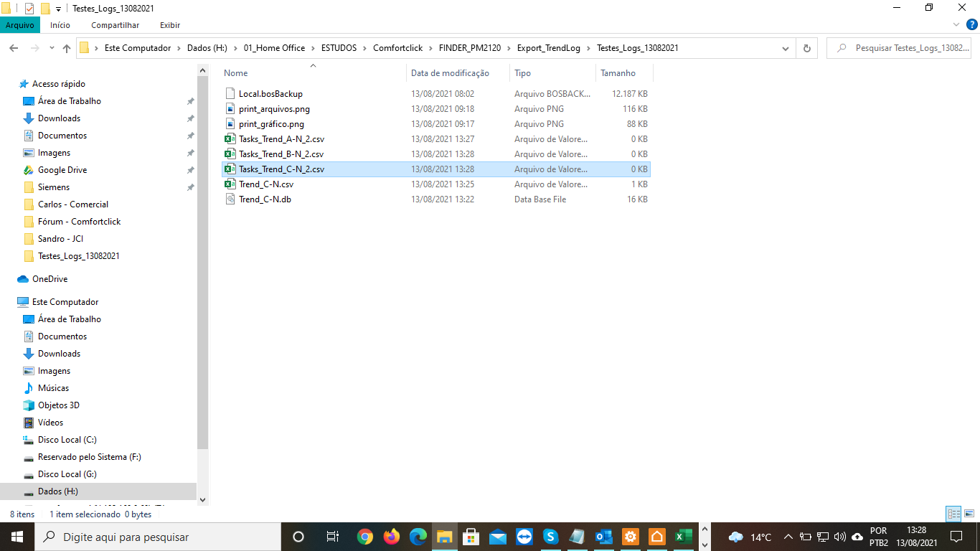Open the Tasks_Trend_A-N_2.csv file
Screen dimensions: 980x551
pos(281,139)
